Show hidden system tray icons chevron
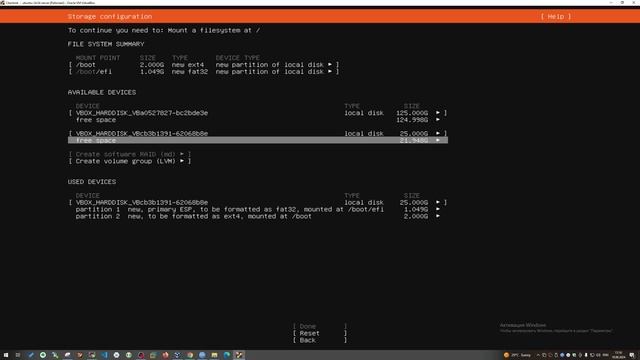Viewport: 640px width, 360px height. (538, 355)
